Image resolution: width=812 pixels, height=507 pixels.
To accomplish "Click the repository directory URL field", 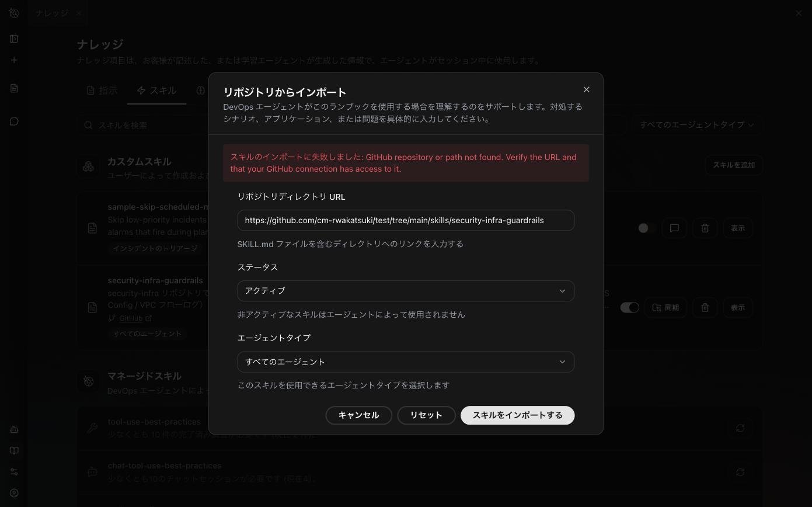I will tap(406, 220).
